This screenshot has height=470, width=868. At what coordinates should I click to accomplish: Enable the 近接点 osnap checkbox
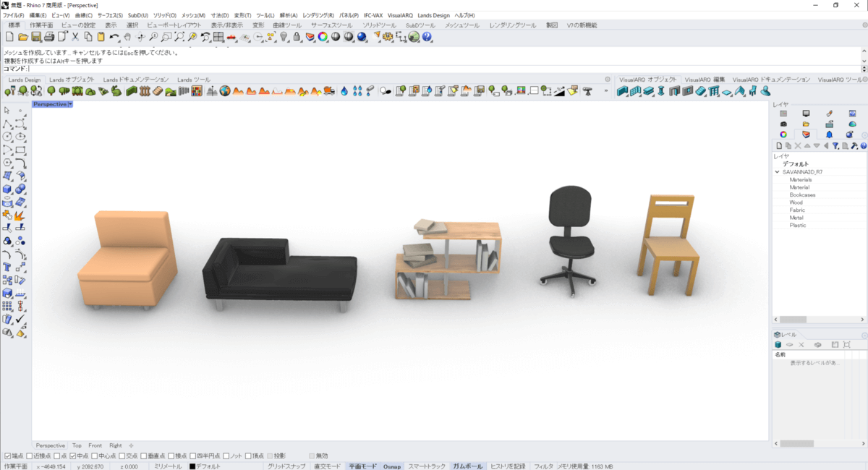[30, 456]
